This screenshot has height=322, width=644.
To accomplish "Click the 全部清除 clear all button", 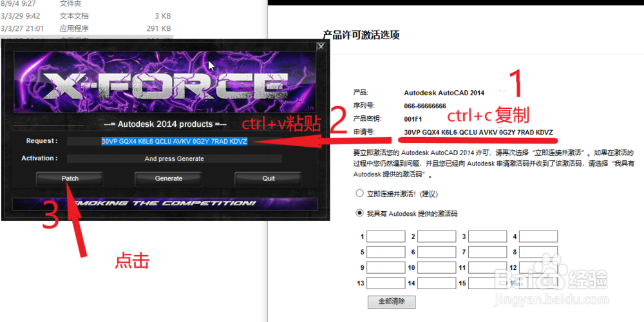I will coord(392,301).
